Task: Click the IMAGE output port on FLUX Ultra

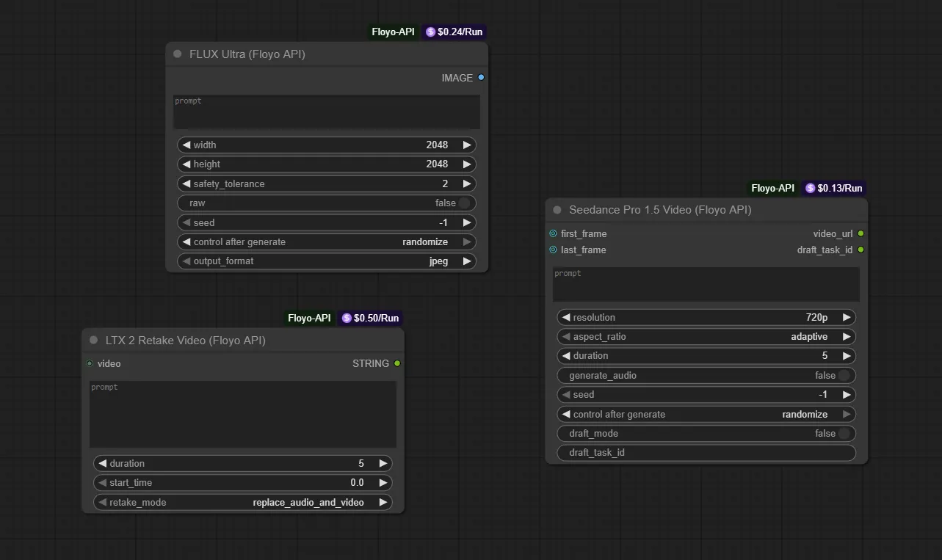Action: point(481,77)
